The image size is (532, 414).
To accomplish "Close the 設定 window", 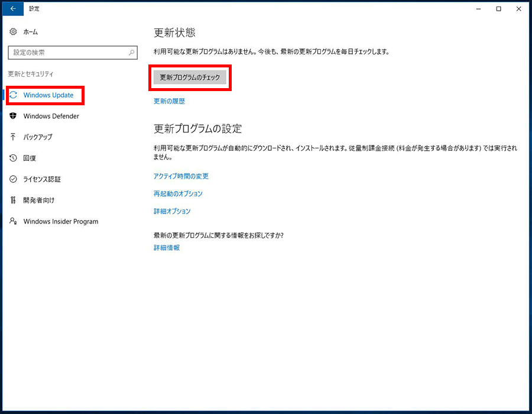I will click(x=519, y=9).
